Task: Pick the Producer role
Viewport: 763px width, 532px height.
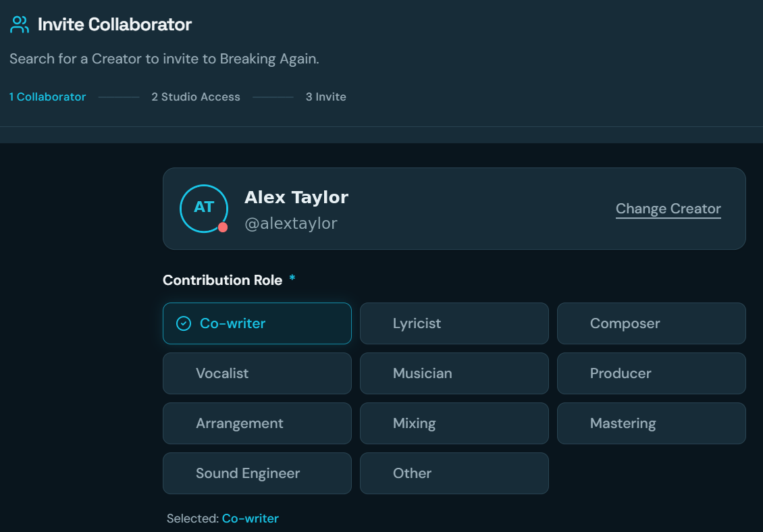Action: (651, 373)
